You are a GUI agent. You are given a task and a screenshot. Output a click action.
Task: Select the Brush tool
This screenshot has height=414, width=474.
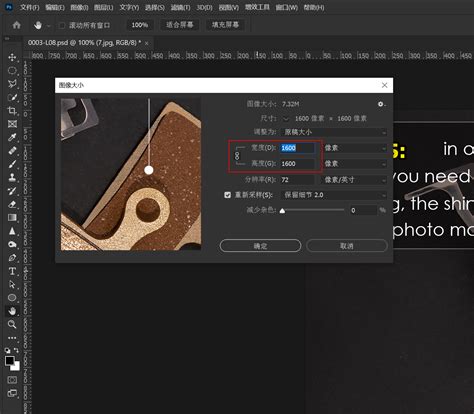pos(12,164)
